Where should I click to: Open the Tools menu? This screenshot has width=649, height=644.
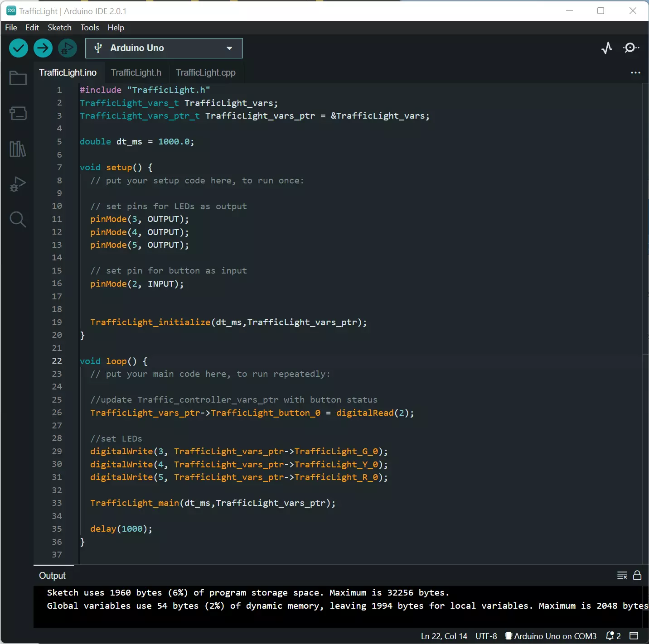[x=89, y=28]
